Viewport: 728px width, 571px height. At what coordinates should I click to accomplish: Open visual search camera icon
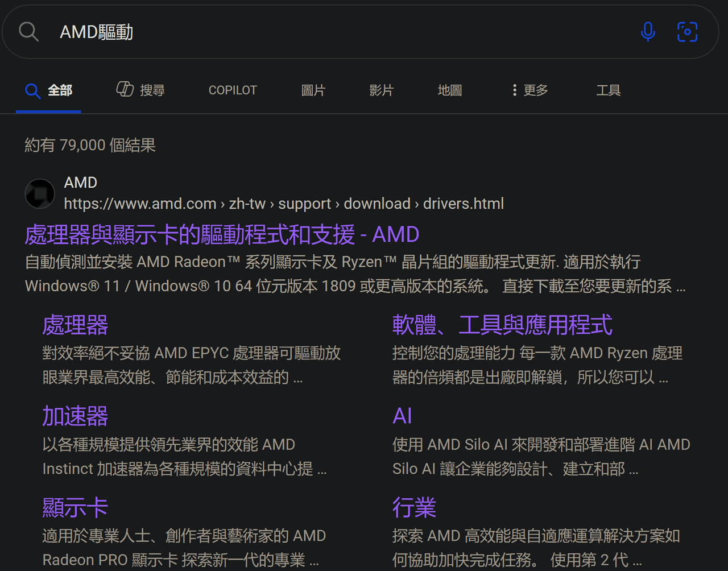pos(687,32)
